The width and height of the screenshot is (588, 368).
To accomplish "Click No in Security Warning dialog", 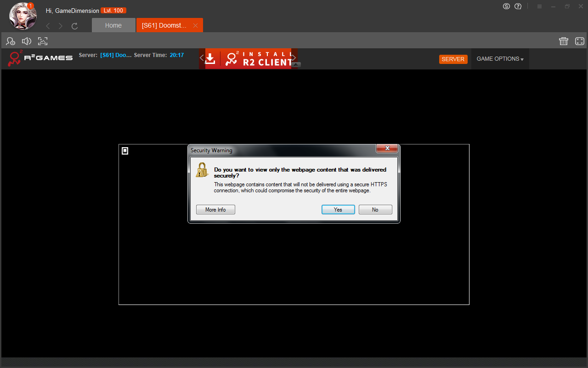I will coord(375,210).
